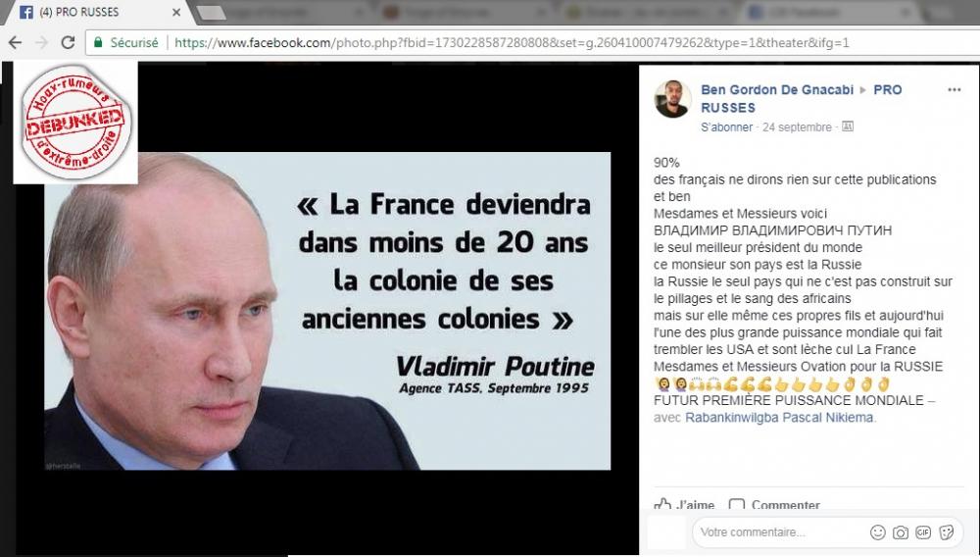
Task: Open the three-dot post options menu
Action: (x=954, y=90)
